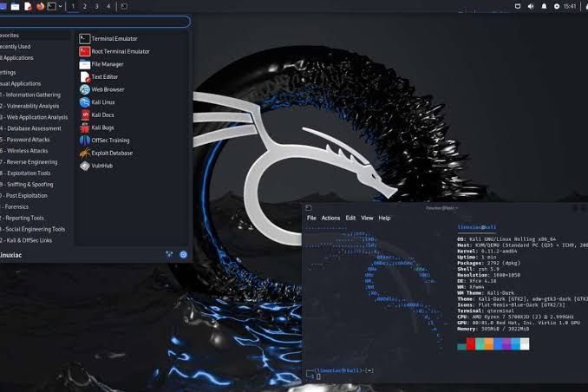
Task: Open Wireless Attacks category
Action: tap(24, 151)
